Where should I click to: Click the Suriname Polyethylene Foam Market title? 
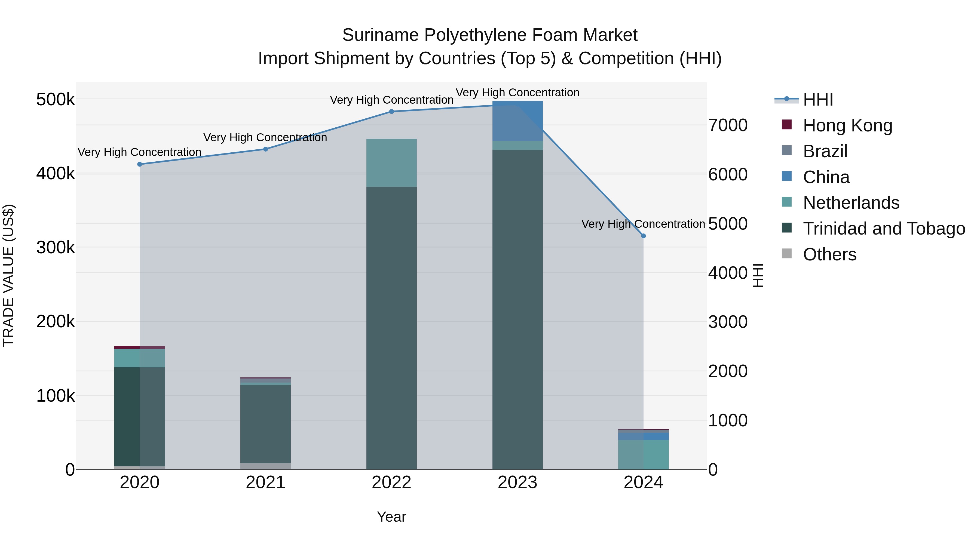[490, 35]
